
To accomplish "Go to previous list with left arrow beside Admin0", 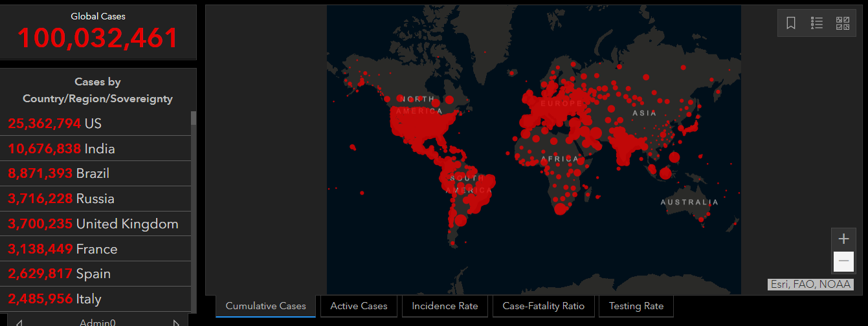I will point(19,322).
